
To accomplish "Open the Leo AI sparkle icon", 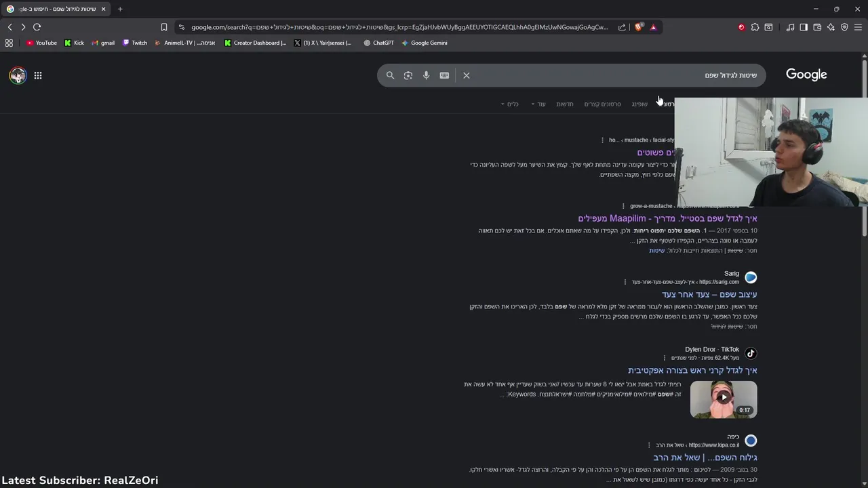I will 831,27.
